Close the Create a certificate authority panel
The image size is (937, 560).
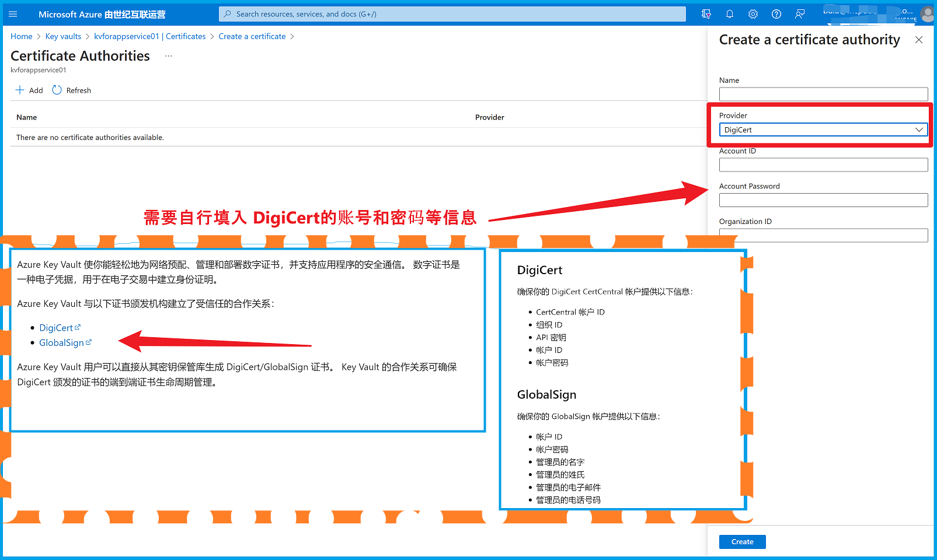pyautogui.click(x=919, y=40)
